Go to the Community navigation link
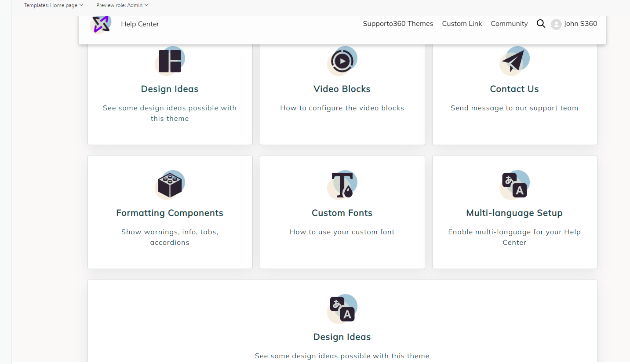Image resolution: width=630 pixels, height=364 pixels. point(509,24)
